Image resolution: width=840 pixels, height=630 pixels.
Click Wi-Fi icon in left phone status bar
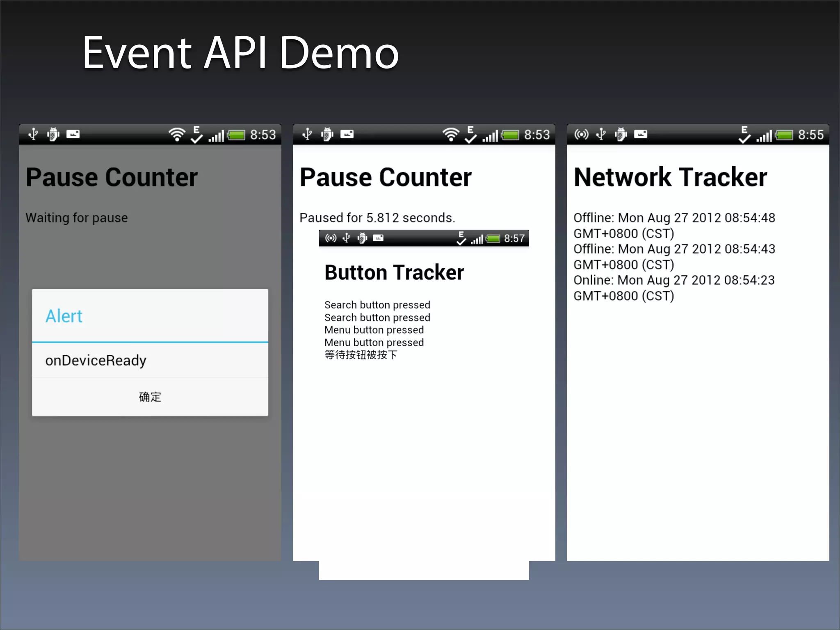coord(177,134)
